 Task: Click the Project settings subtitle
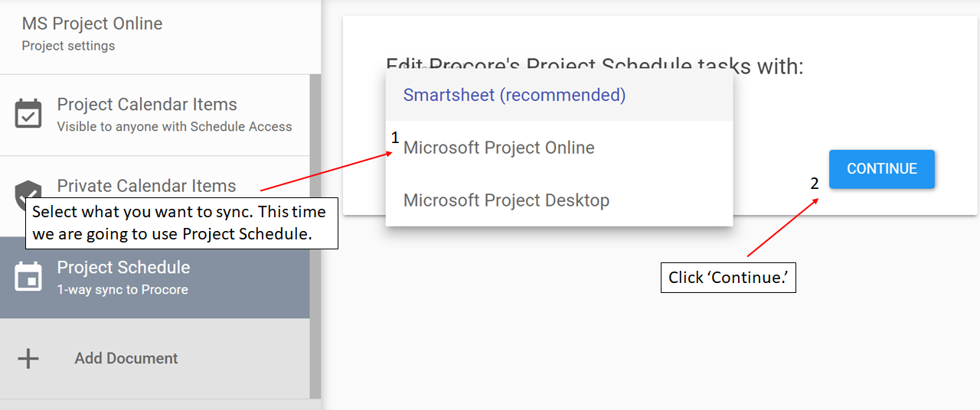tap(68, 46)
